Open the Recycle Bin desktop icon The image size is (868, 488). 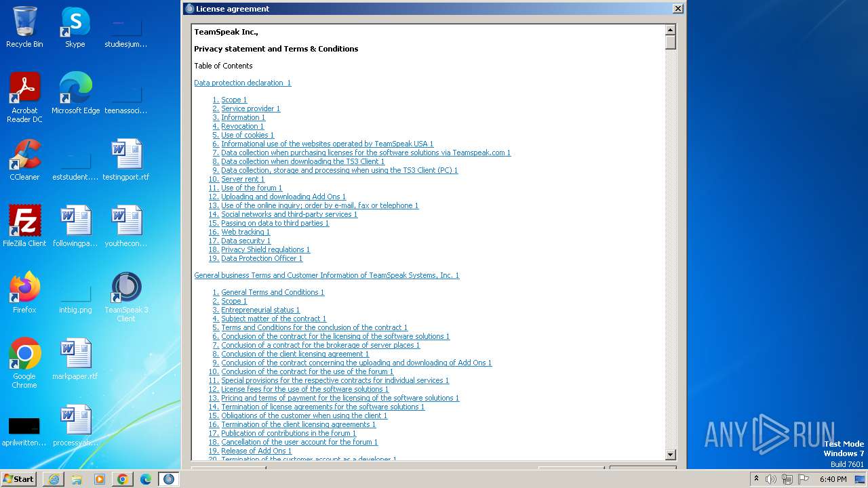pyautogui.click(x=24, y=27)
